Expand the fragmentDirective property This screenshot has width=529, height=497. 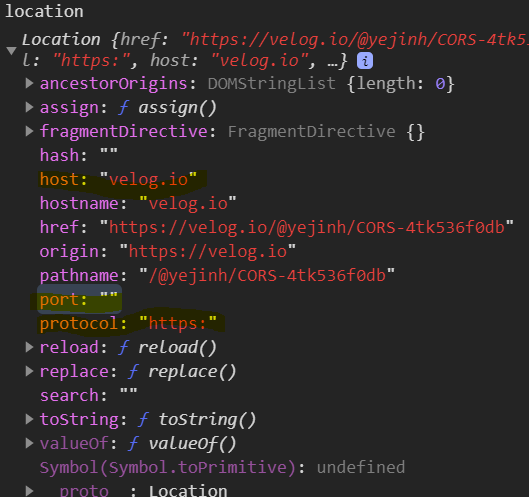point(29,131)
